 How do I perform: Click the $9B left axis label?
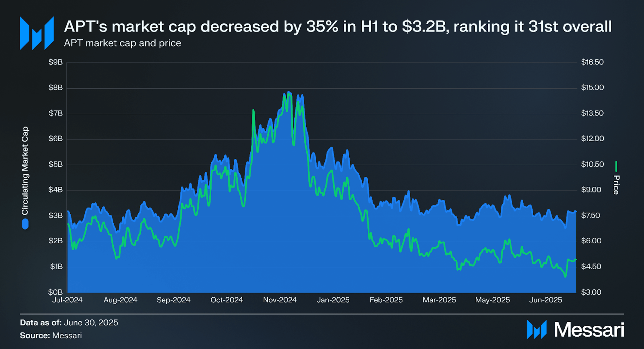point(56,62)
